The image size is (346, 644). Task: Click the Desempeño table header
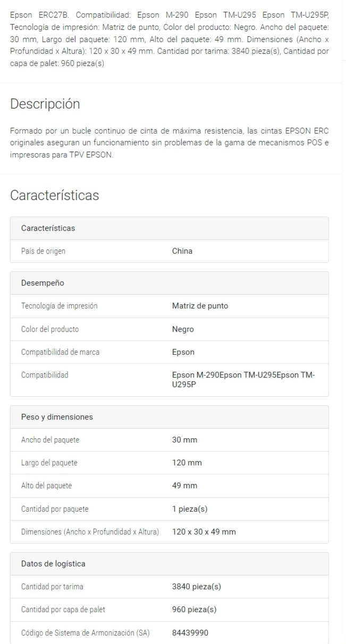(170, 283)
